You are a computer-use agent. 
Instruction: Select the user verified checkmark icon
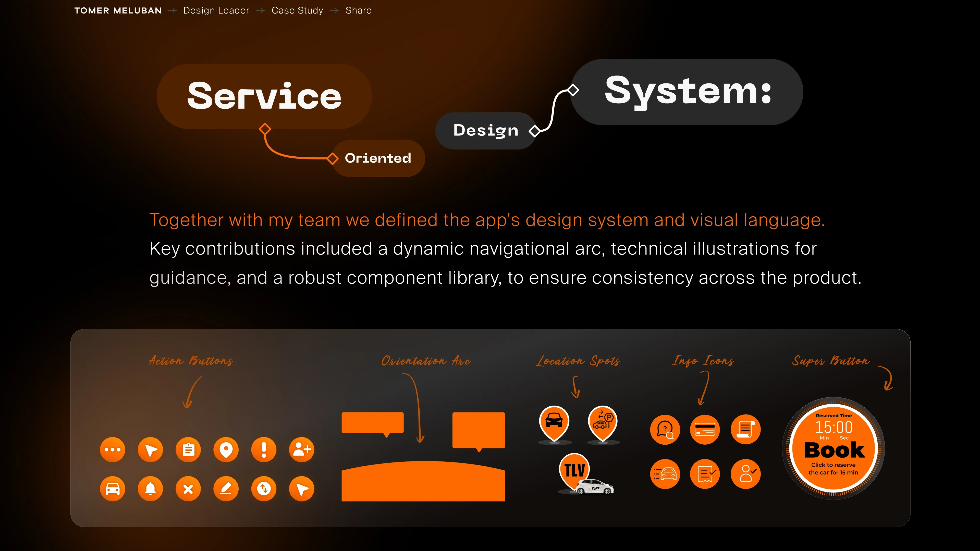(746, 474)
